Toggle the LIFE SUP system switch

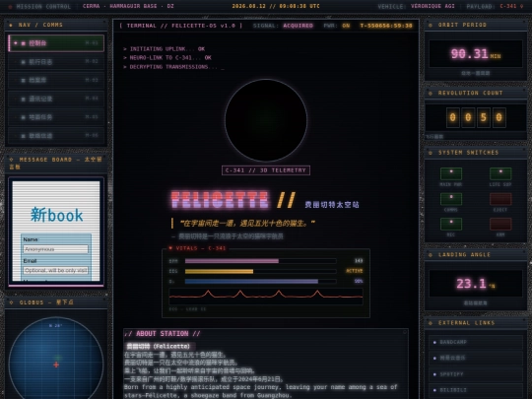pyautogui.click(x=500, y=173)
